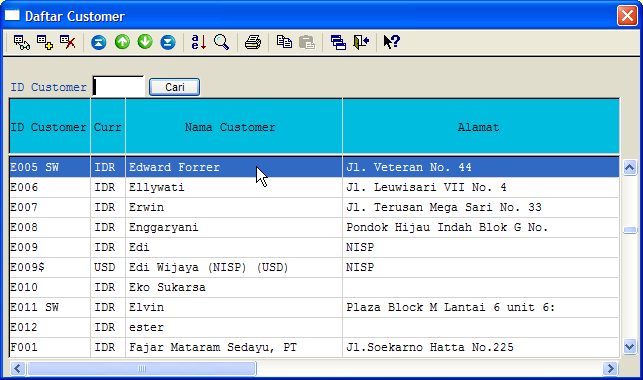643x380 pixels.
Task: Click the vertical scrollbar thumb
Action: 629,230
